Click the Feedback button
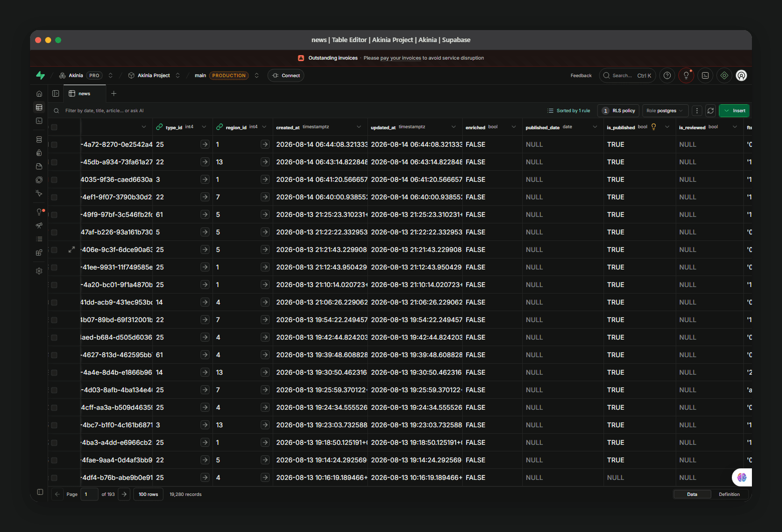 pos(581,76)
